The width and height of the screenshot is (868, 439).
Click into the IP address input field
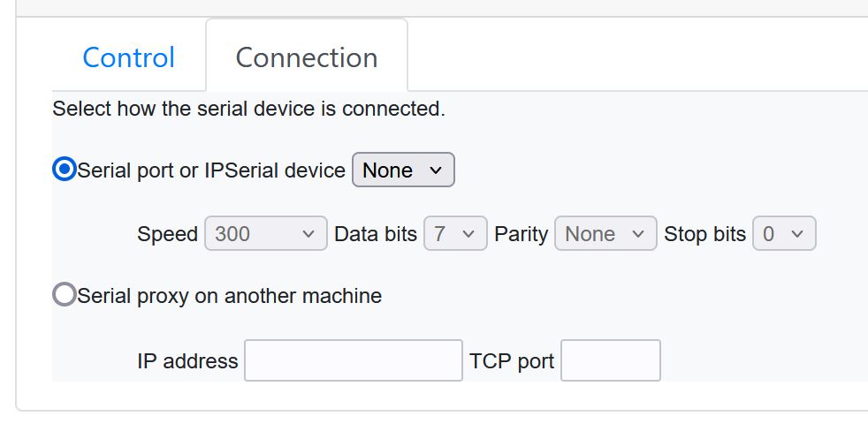coord(354,360)
